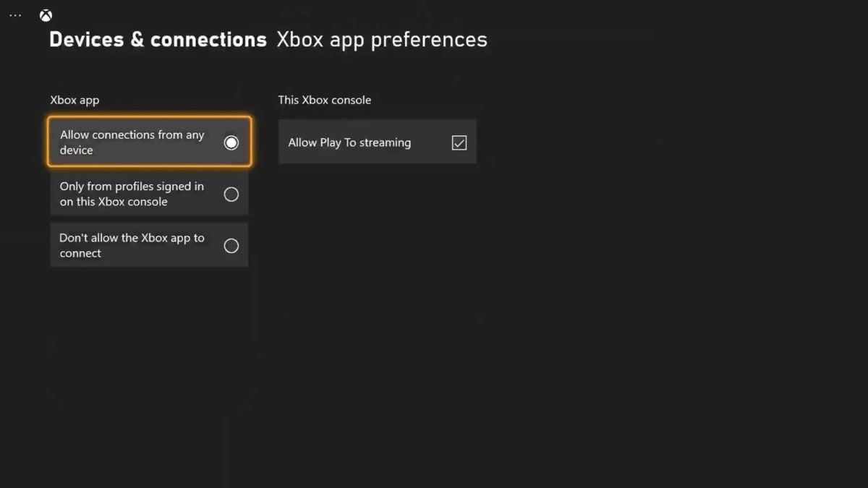868x488 pixels.
Task: Select Don't allow the Xbox app to connect
Action: coord(149,245)
